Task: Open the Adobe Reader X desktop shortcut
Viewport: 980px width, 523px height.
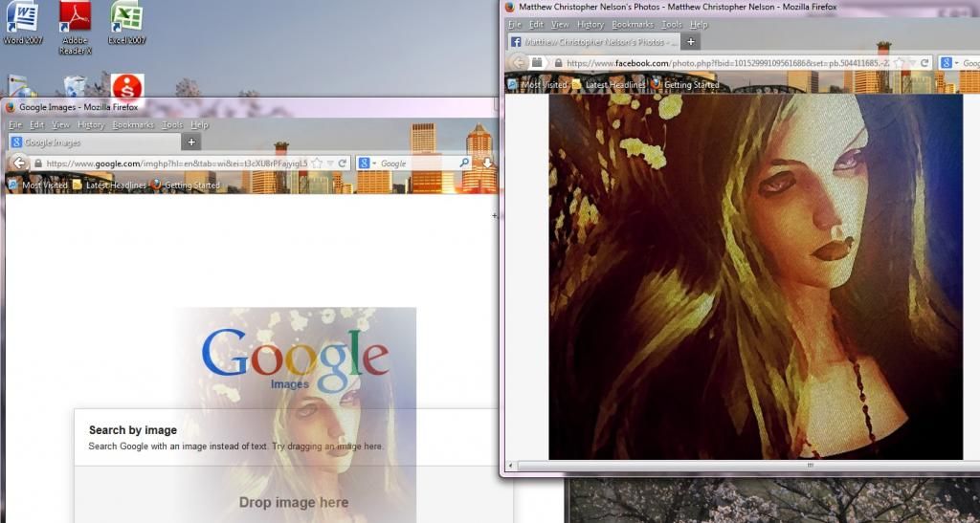Action: click(x=75, y=26)
